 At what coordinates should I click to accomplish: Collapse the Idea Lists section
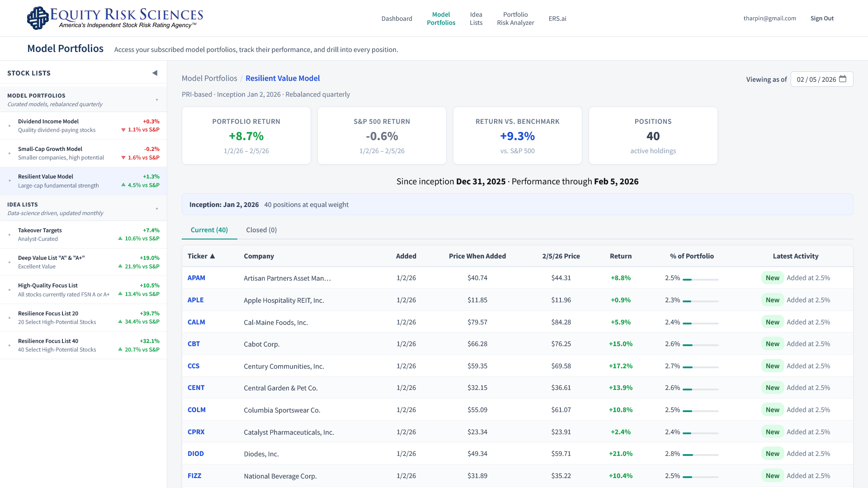(157, 209)
